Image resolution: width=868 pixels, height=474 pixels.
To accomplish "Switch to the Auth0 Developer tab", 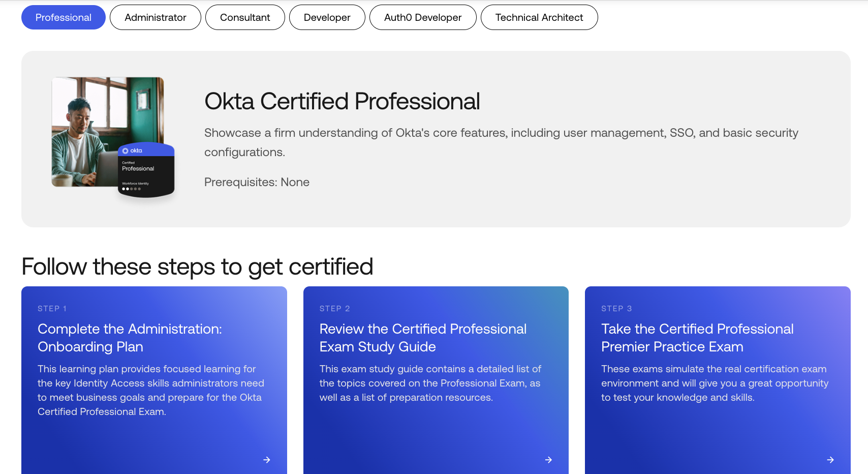I will click(x=423, y=17).
